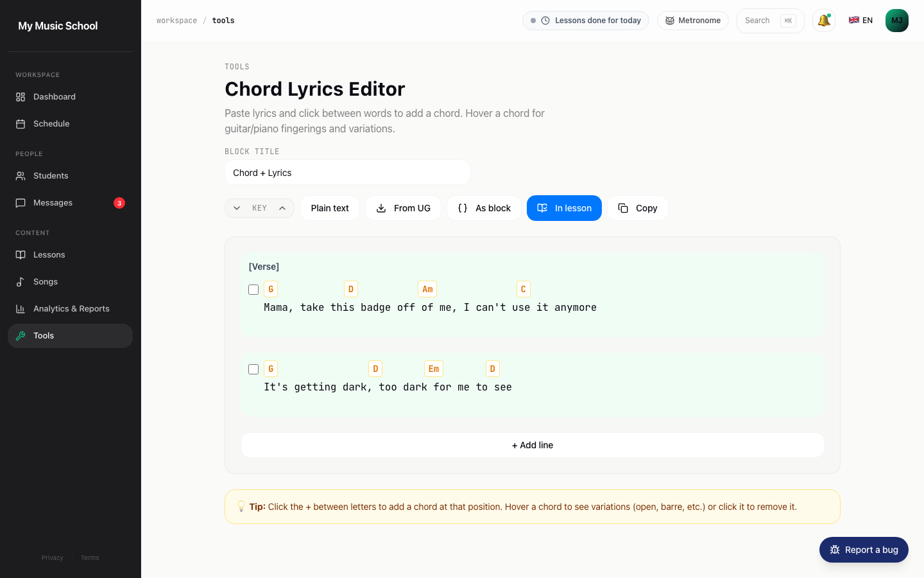Click the Tools wrench icon

pos(21,336)
